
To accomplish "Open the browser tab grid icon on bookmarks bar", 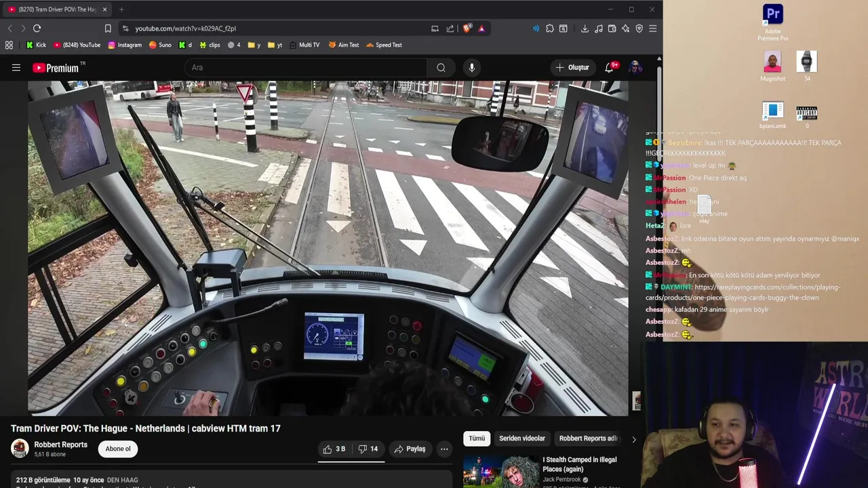I will 9,45.
